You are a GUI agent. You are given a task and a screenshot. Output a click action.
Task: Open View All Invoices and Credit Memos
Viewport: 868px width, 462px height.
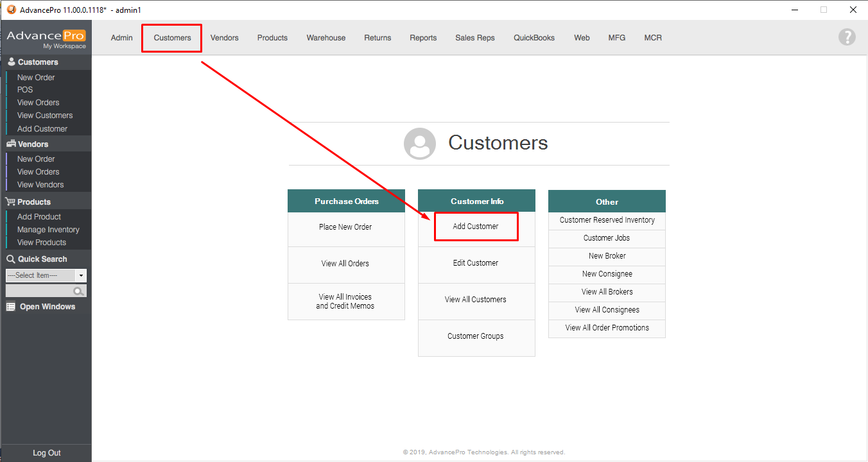click(345, 302)
